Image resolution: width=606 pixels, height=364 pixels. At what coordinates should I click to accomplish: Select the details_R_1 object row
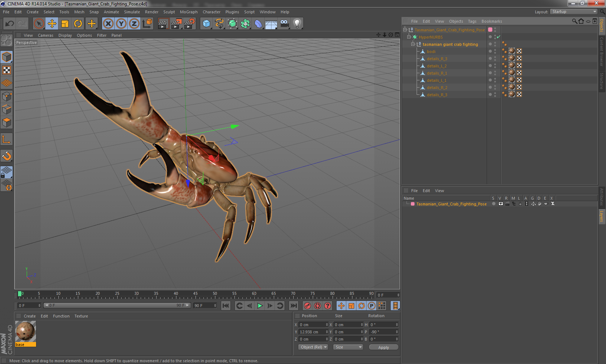tap(437, 73)
